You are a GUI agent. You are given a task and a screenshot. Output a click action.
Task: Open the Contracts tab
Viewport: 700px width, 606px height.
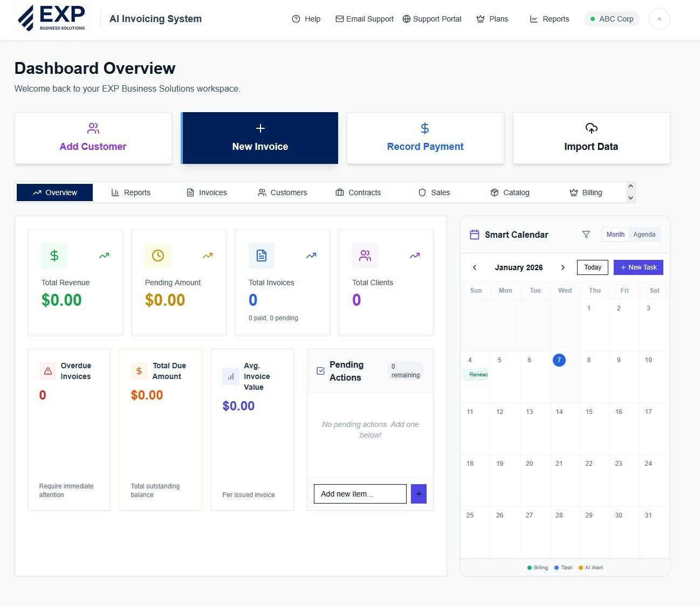358,192
